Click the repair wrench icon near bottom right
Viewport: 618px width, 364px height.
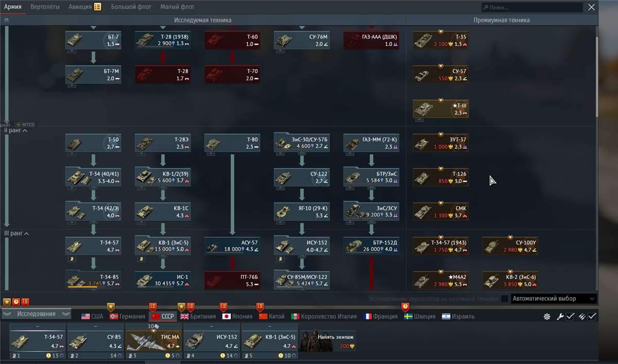click(560, 316)
